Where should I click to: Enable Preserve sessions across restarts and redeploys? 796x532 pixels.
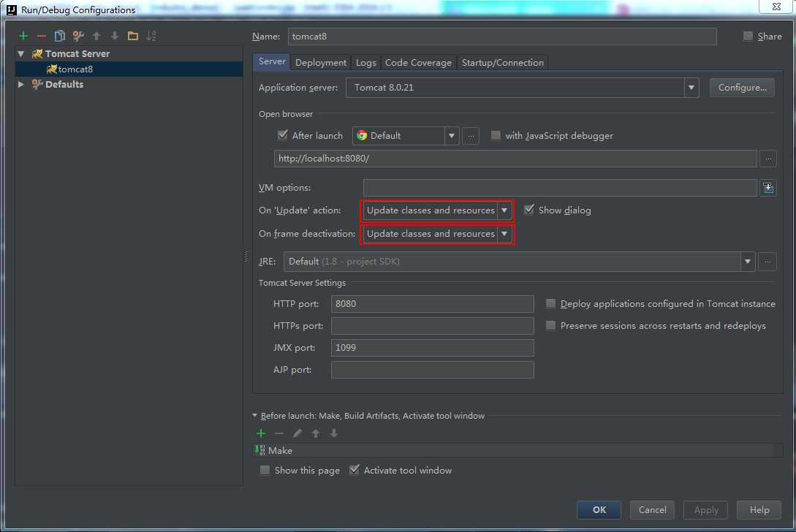click(551, 325)
